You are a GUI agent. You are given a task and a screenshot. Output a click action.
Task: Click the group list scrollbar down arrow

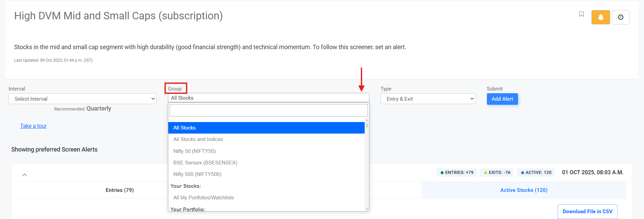coord(367,209)
